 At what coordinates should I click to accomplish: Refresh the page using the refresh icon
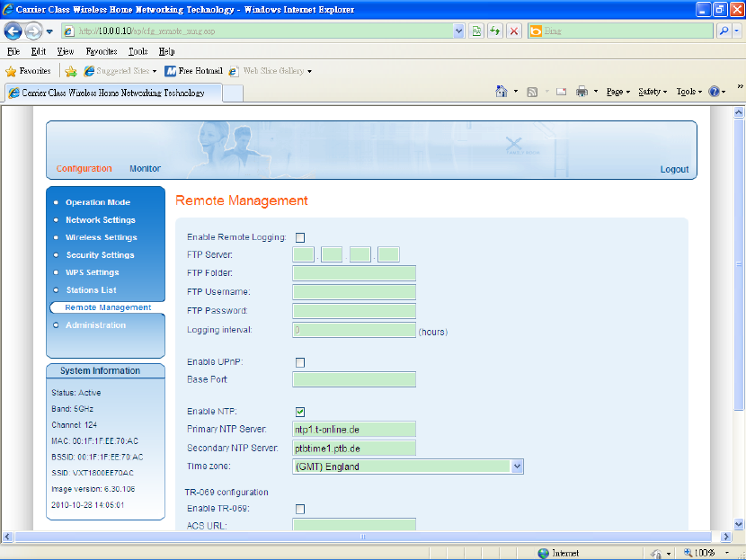tap(495, 31)
